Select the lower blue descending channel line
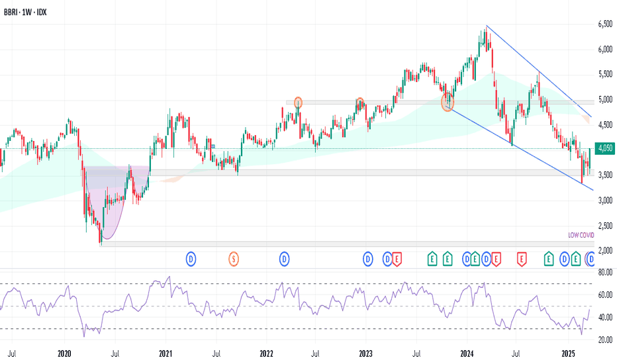This screenshot has width=617, height=364. [520, 150]
